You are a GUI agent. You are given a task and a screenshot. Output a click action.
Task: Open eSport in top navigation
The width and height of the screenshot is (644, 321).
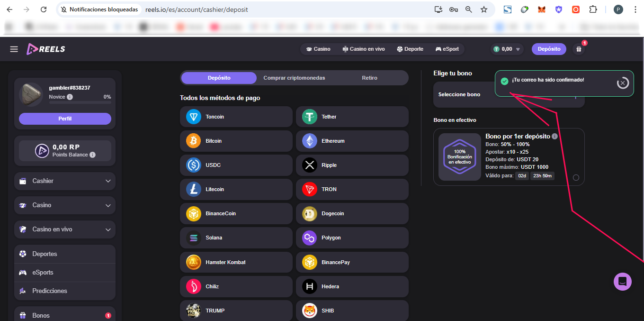coord(447,49)
